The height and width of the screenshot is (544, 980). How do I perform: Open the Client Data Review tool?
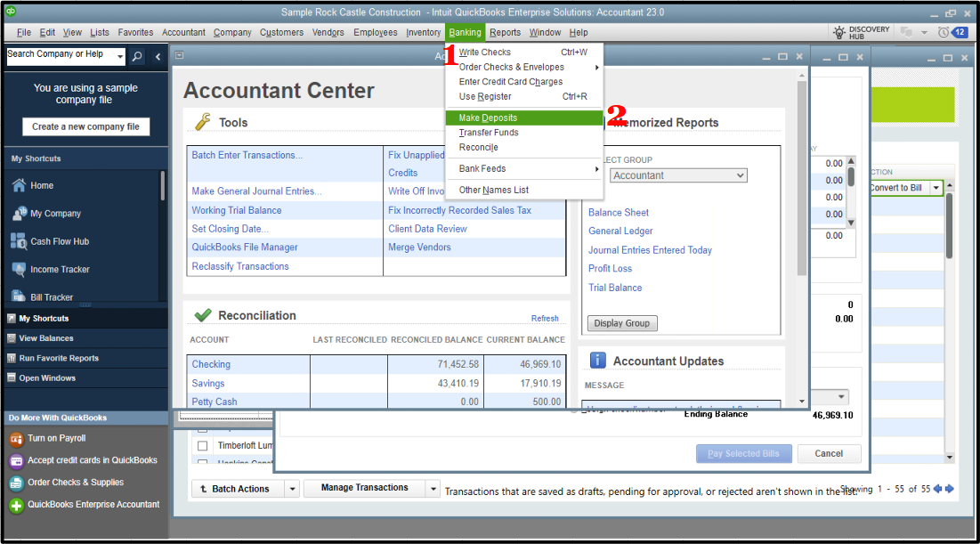427,229
